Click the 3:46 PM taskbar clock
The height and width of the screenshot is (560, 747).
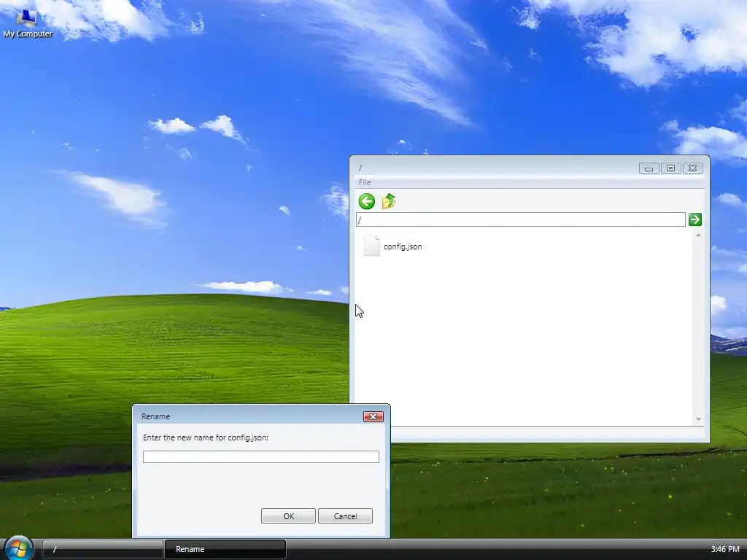click(725, 549)
